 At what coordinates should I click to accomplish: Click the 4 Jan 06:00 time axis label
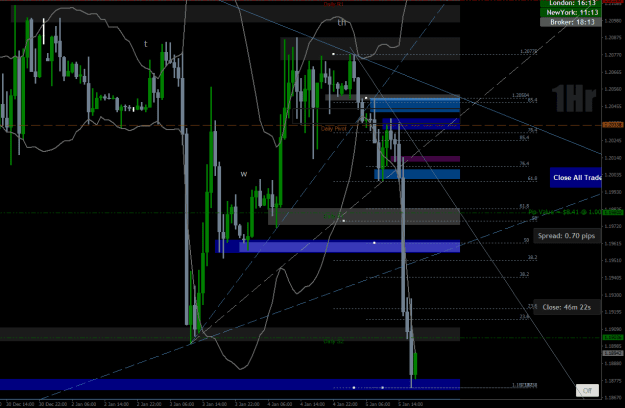280,404
